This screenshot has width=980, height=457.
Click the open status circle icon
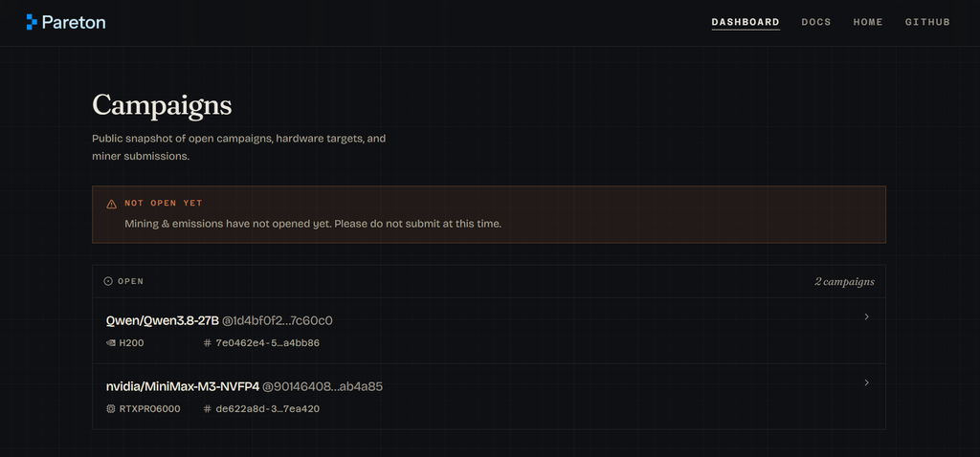[x=108, y=282]
